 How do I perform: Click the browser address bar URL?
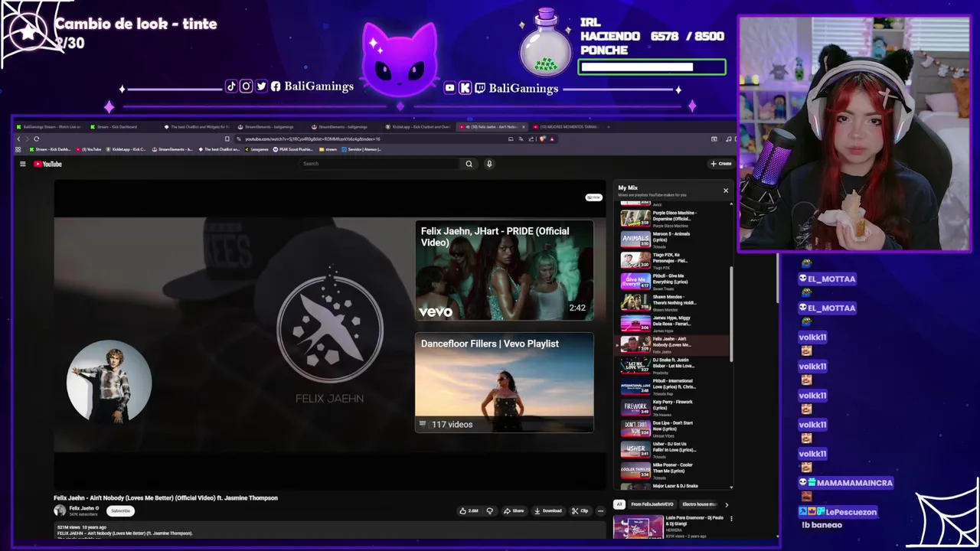pos(312,139)
